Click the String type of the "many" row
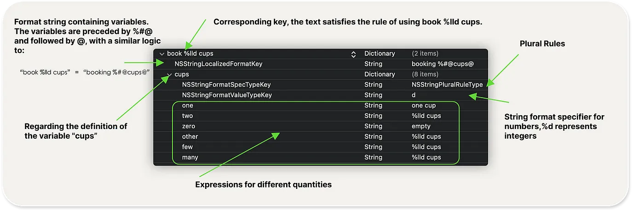The width and height of the screenshot is (644, 211). tap(373, 158)
